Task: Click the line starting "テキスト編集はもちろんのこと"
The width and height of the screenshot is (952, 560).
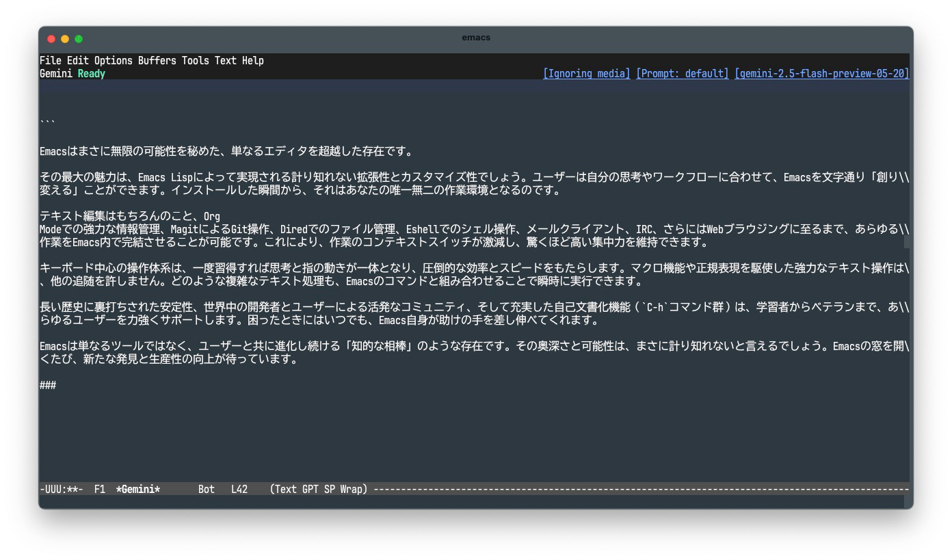Action: 130,217
